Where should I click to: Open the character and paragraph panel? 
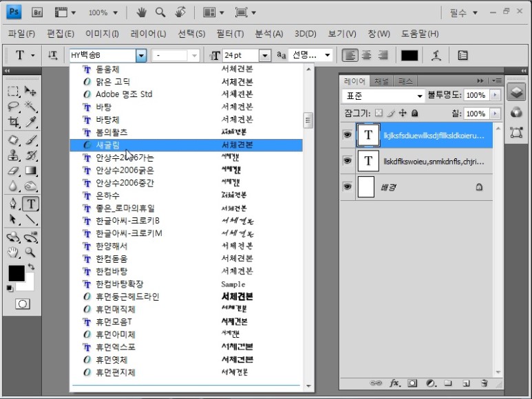click(x=462, y=55)
